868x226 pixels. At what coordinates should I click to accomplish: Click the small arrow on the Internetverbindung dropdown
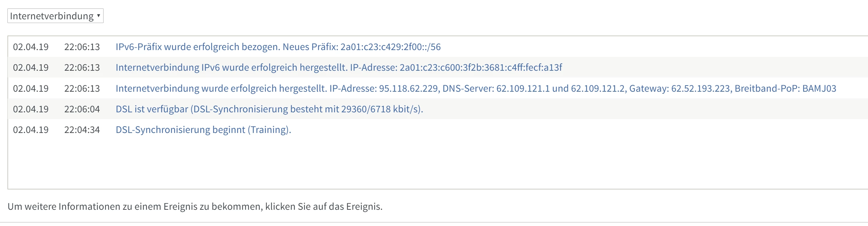click(98, 16)
